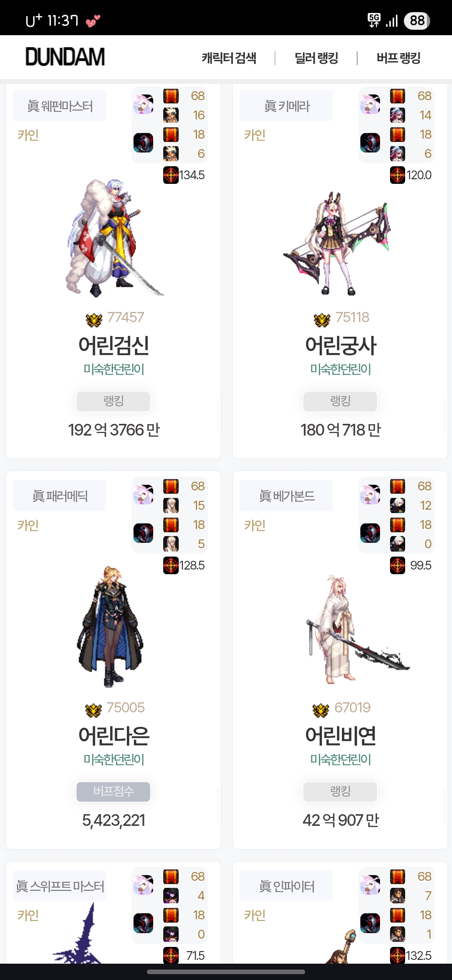Image resolution: width=452 pixels, height=980 pixels.
Task: Select the 眞 웨펀마스터 class tag
Action: coord(59,106)
